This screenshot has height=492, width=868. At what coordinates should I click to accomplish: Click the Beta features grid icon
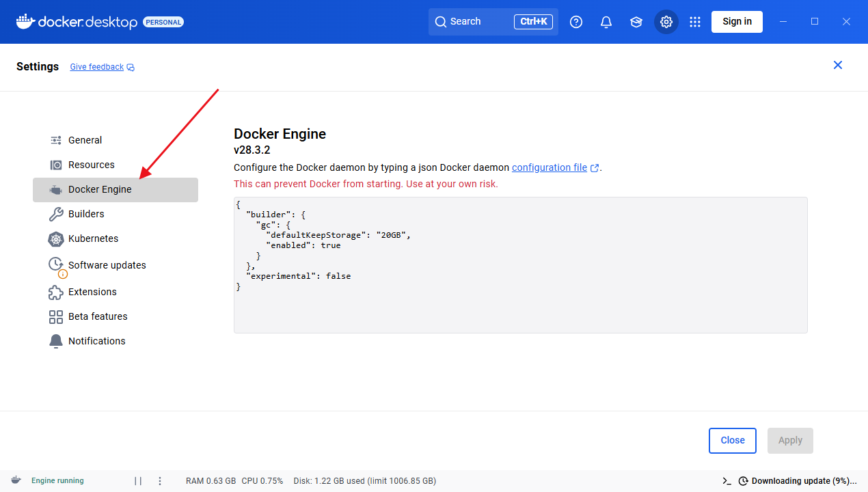coord(56,316)
